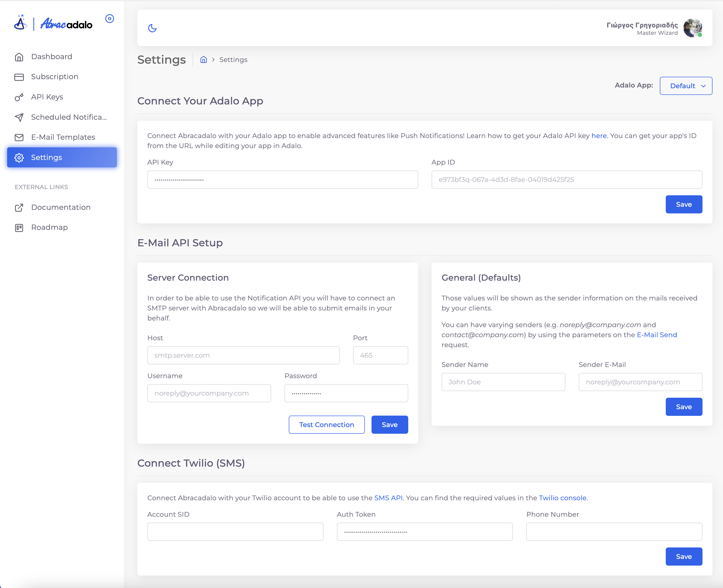Viewport: 723px width, 588px height.
Task: Focus the SMTP Host input field
Action: [x=243, y=355]
